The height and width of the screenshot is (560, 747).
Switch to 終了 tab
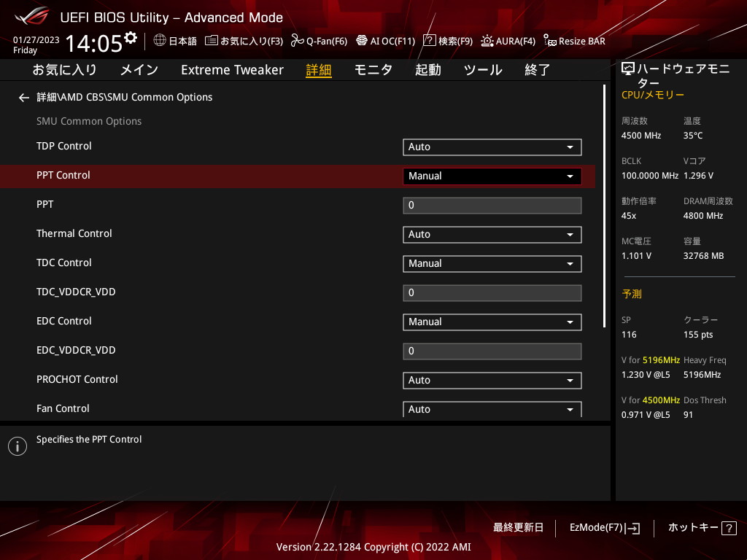538,70
